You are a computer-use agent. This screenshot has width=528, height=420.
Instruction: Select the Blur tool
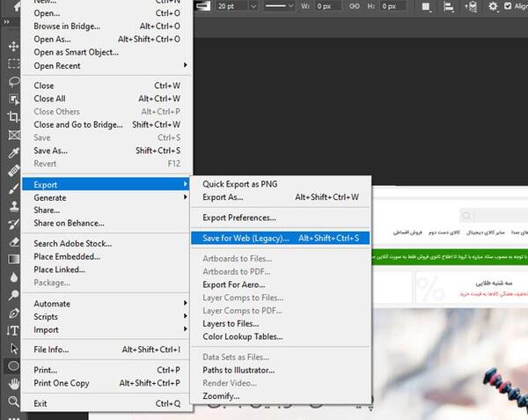tap(13, 277)
